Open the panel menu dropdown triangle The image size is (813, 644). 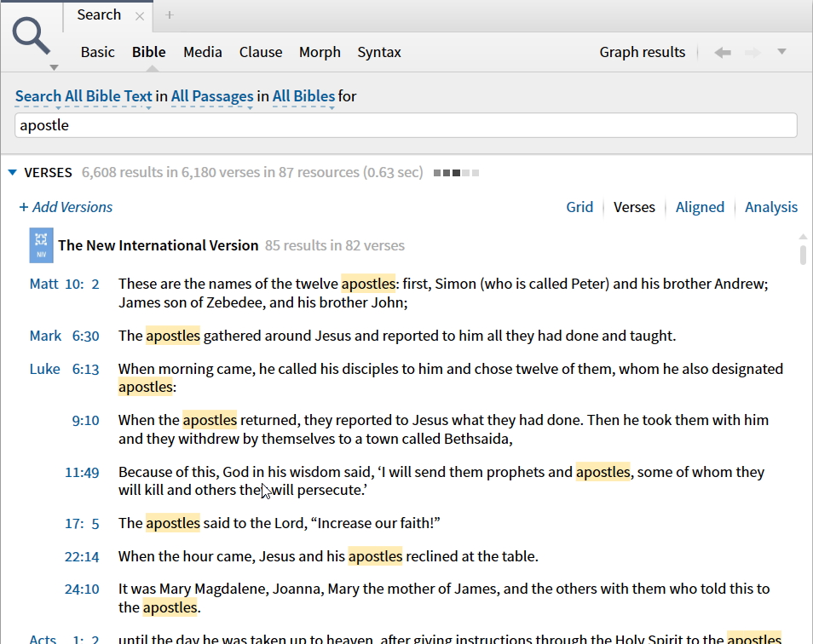click(x=781, y=51)
